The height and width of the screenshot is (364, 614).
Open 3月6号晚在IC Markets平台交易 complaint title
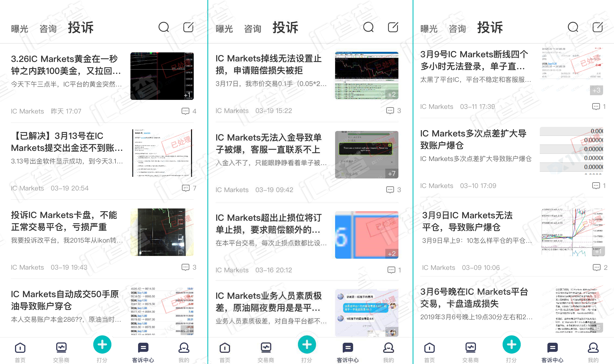point(474,297)
